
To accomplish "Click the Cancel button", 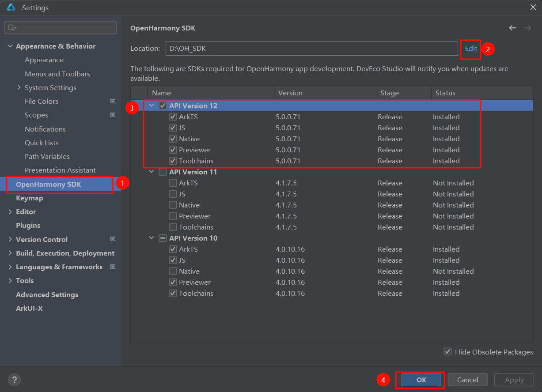I will coord(468,380).
